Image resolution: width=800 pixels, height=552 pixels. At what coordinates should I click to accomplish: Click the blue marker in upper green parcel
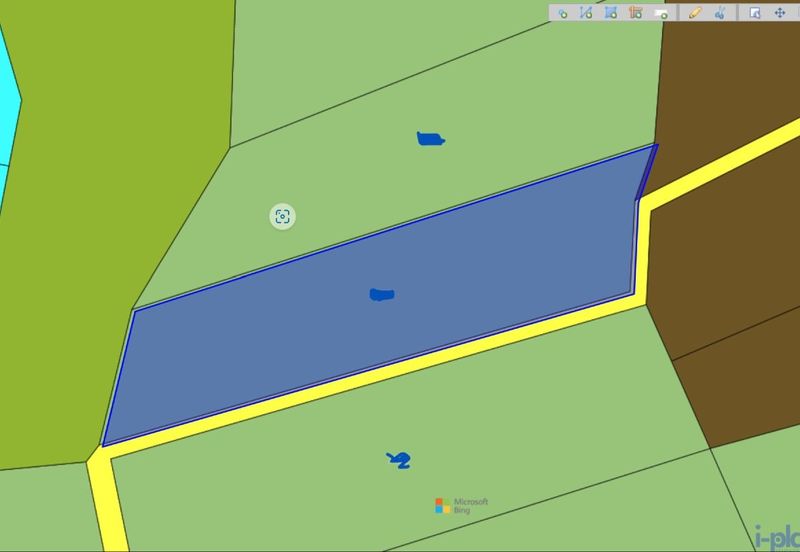(430, 138)
